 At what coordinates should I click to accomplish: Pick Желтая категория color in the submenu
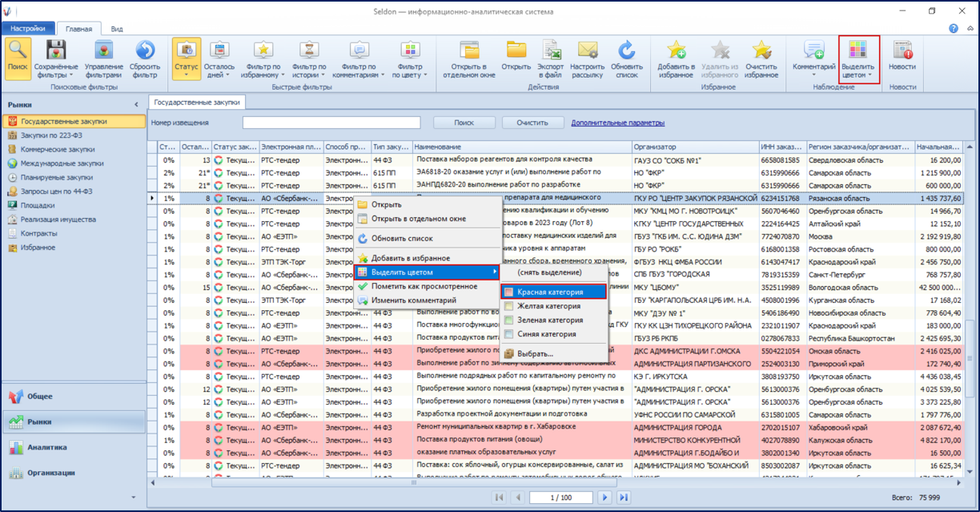[554, 306]
